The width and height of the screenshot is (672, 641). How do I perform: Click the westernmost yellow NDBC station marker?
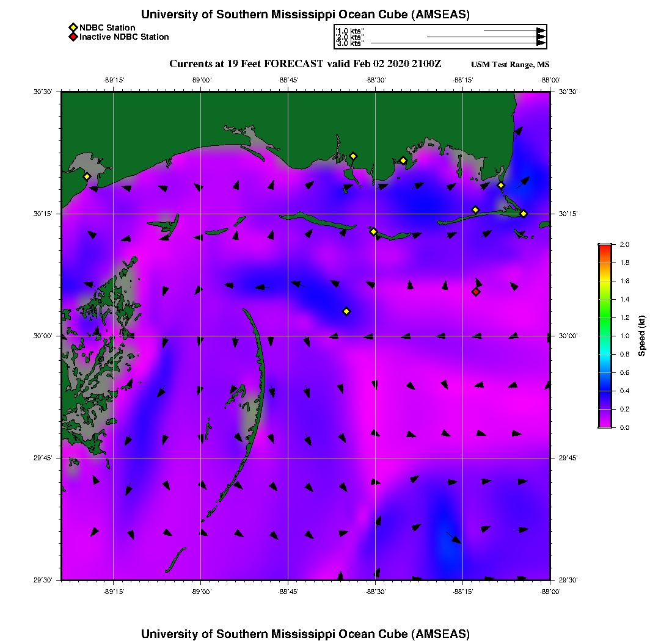click(x=87, y=176)
